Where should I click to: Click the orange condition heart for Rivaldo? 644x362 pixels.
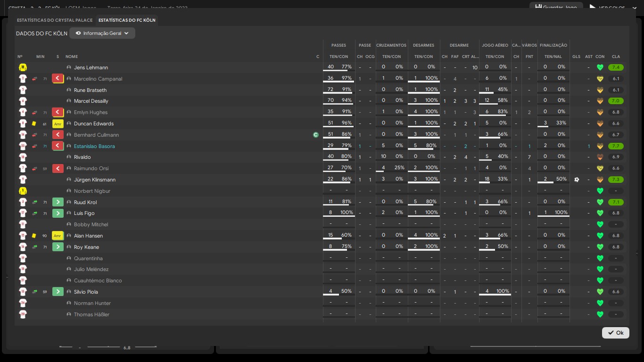tap(600, 157)
